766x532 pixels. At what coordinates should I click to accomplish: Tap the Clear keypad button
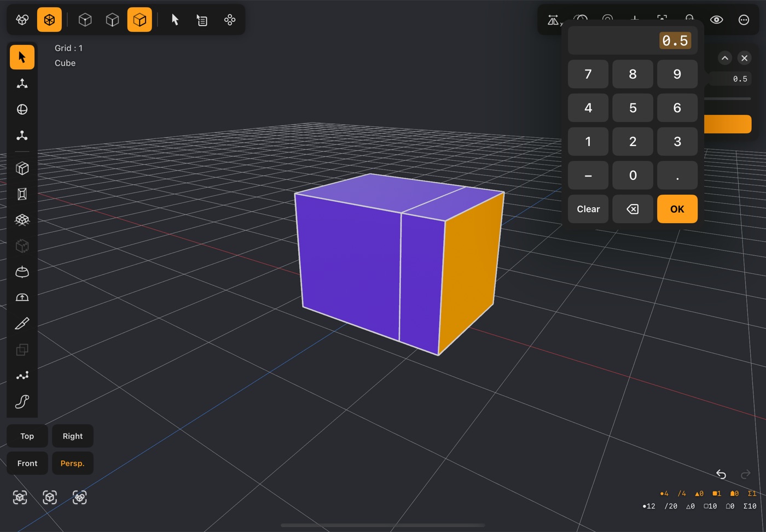[588, 209]
